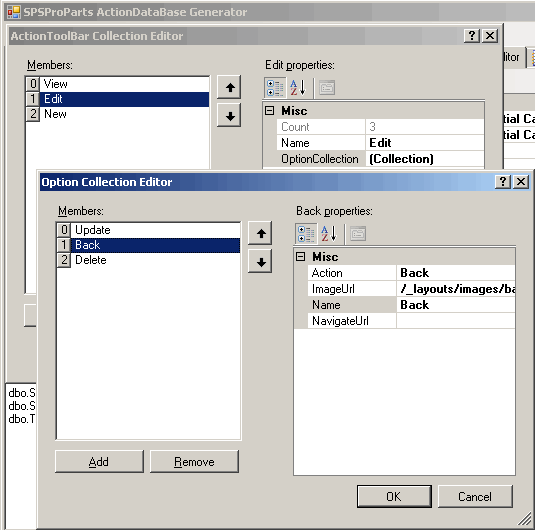This screenshot has height=530, width=535.
Task: Move Edit member up in ActionToolBar list
Action: 230,87
